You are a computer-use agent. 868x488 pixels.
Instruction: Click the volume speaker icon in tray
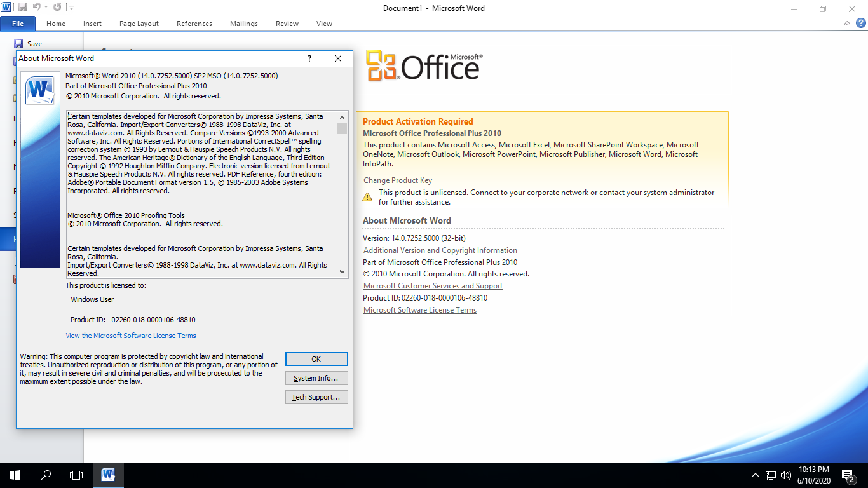pos(786,475)
